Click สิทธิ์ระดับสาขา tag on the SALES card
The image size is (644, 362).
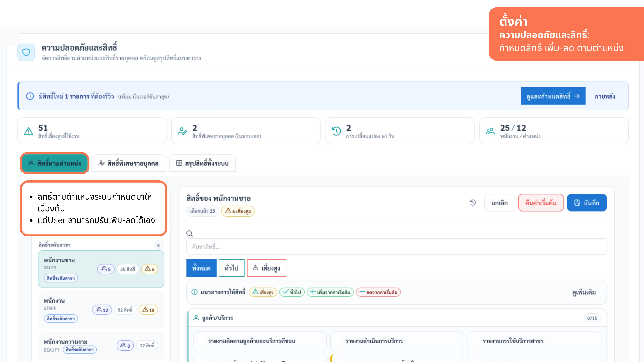(x=61, y=278)
